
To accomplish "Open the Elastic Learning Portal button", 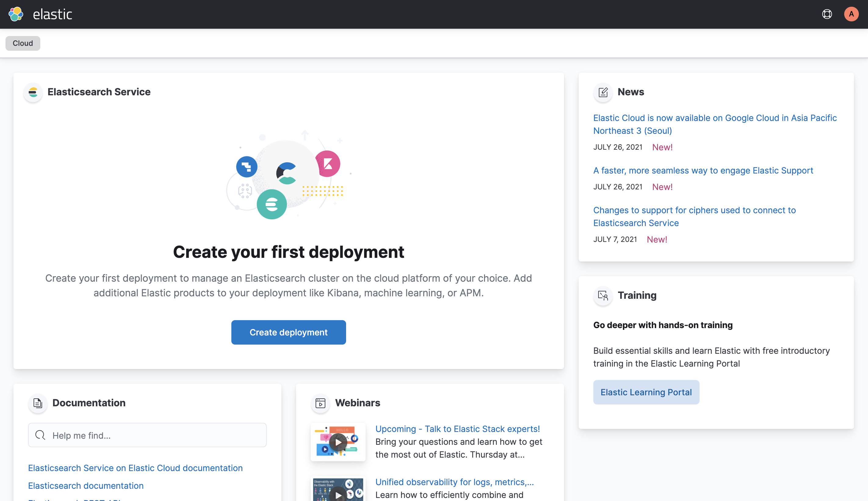I will click(x=646, y=392).
